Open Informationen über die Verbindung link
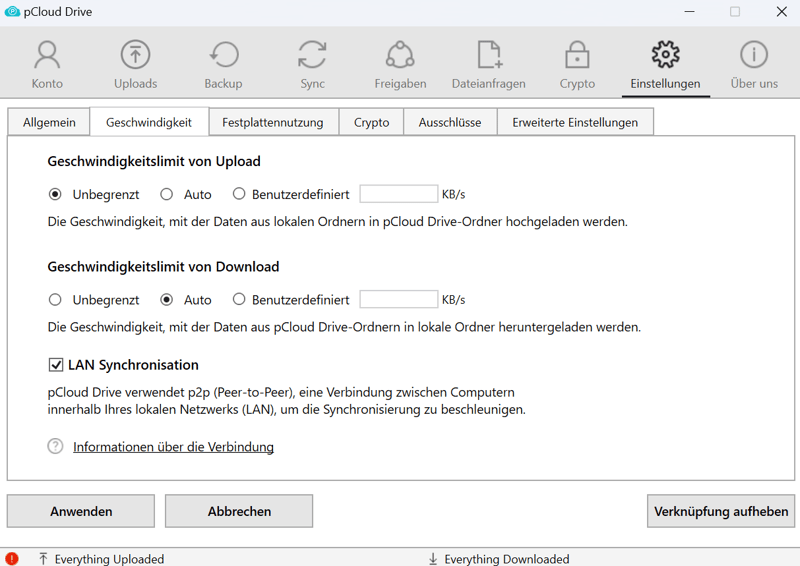Image resolution: width=800 pixels, height=566 pixels. [x=173, y=447]
